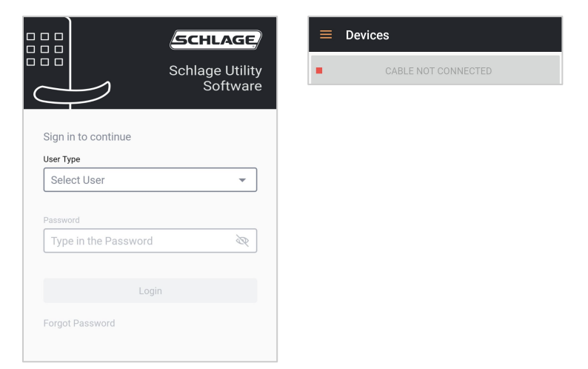Open the Forgot Password link

pos(79,323)
